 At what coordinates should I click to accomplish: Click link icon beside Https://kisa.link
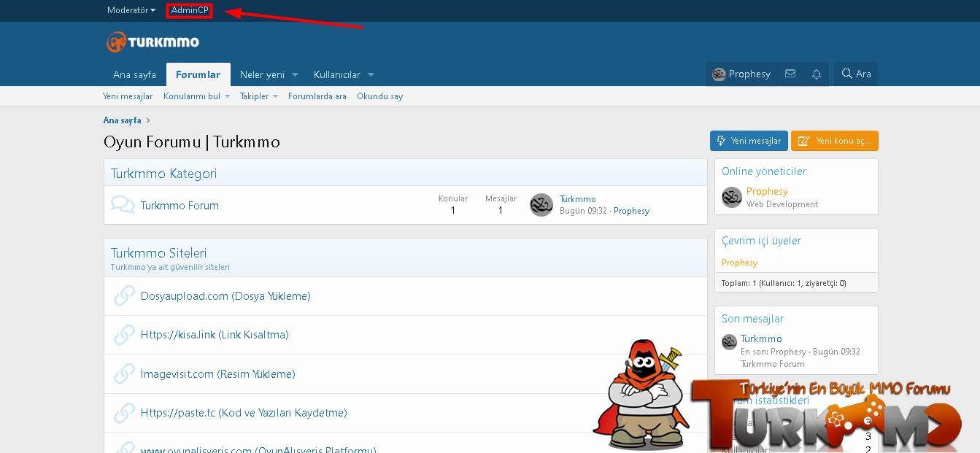[123, 335]
